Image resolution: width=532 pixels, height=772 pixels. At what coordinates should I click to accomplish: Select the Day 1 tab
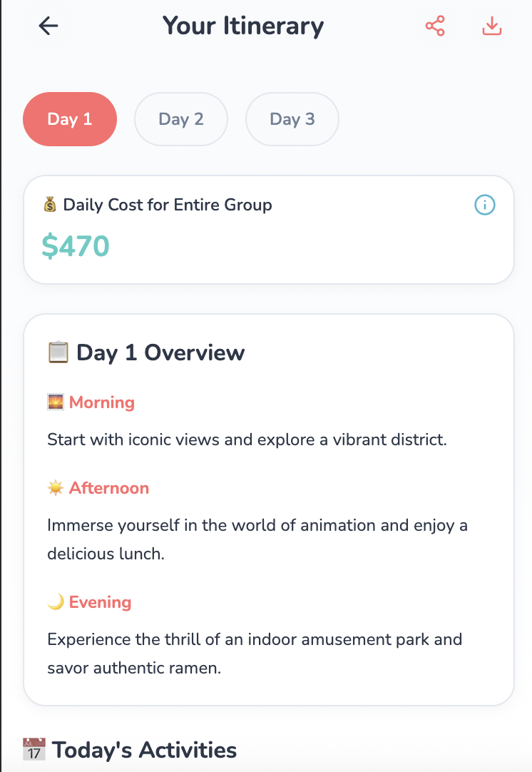(x=70, y=119)
